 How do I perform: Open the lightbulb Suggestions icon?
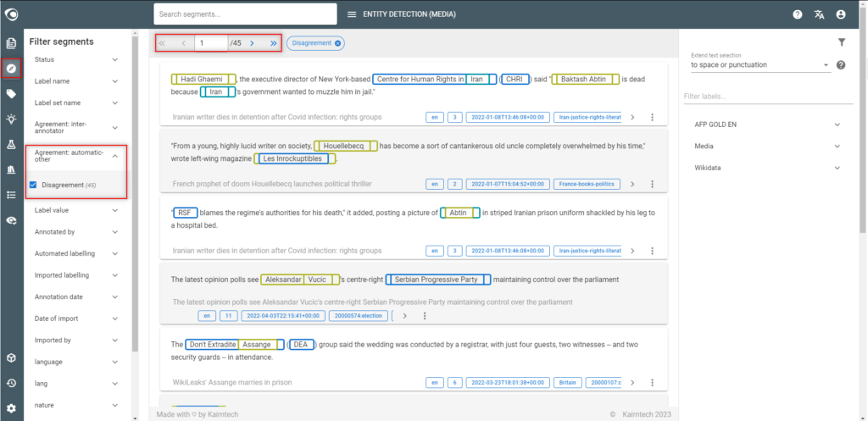[11, 119]
